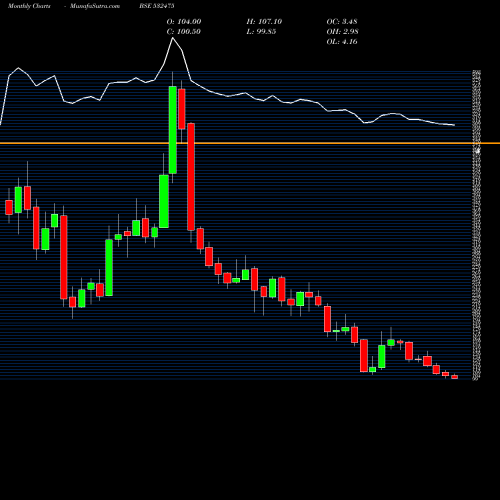Click the high value 'H: 107.10'
Image resolution: width=500 pixels, height=500 pixels.
(x=264, y=22)
